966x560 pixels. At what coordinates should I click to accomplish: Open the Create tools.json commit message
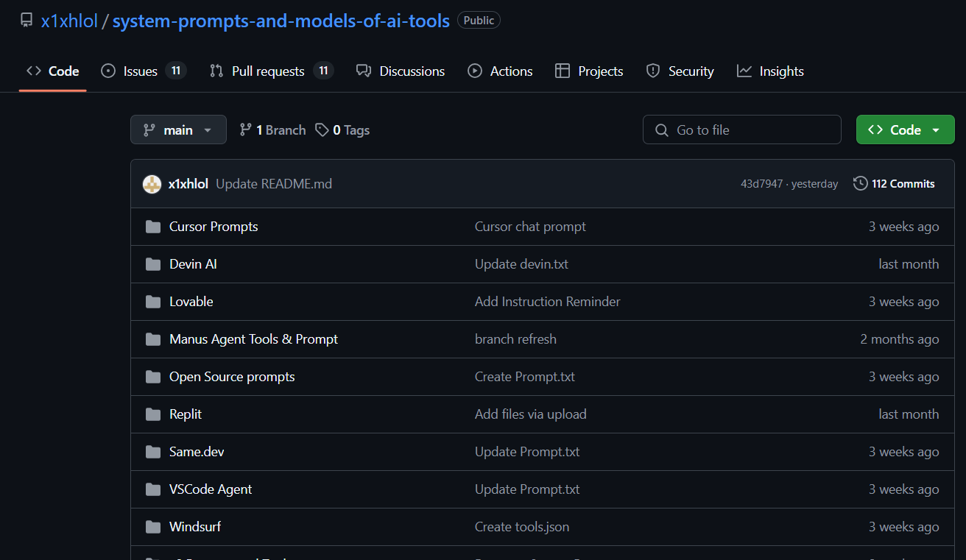point(522,527)
